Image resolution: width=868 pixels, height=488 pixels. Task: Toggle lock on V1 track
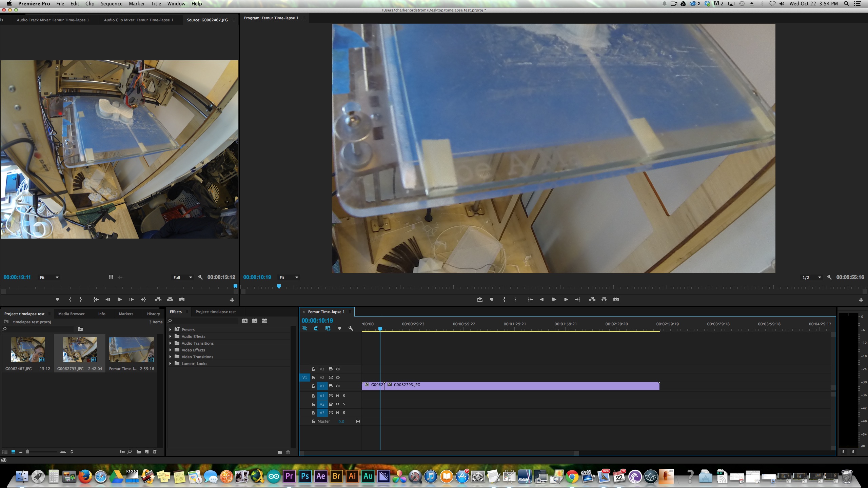(x=313, y=386)
